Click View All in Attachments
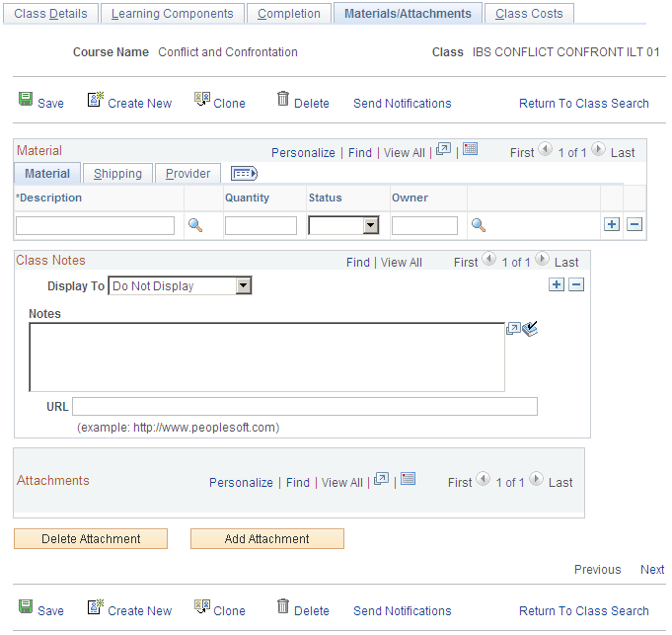672x635 pixels. point(342,482)
